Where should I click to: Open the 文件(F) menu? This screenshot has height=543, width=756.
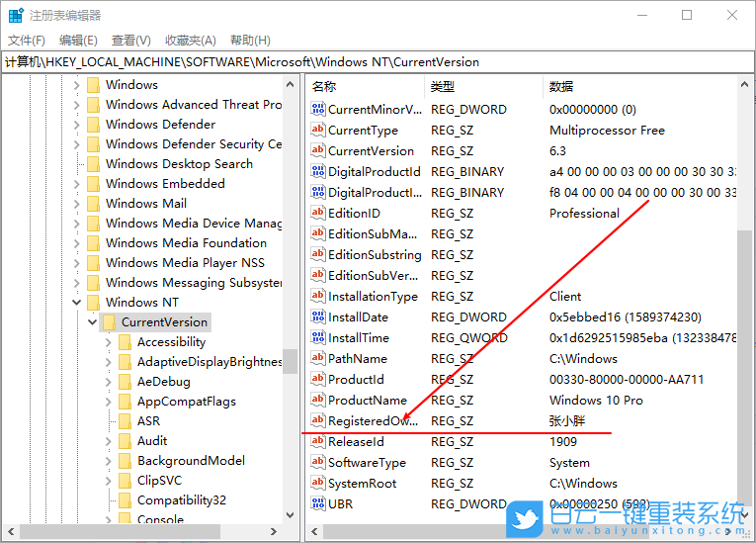click(x=27, y=41)
